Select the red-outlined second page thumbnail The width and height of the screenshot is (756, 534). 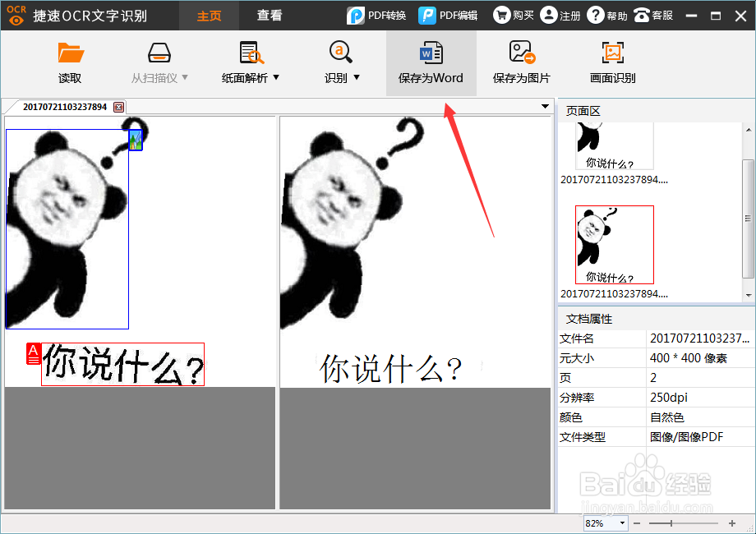pos(615,245)
